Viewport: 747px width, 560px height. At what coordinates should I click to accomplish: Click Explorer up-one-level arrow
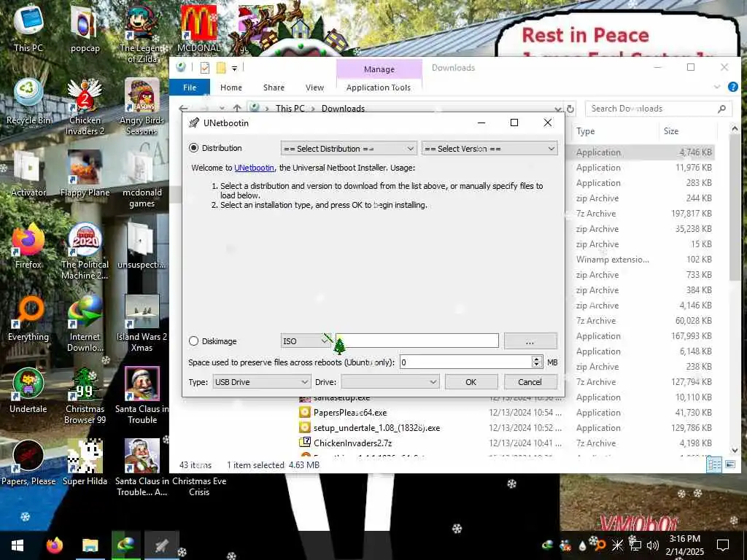237,109
